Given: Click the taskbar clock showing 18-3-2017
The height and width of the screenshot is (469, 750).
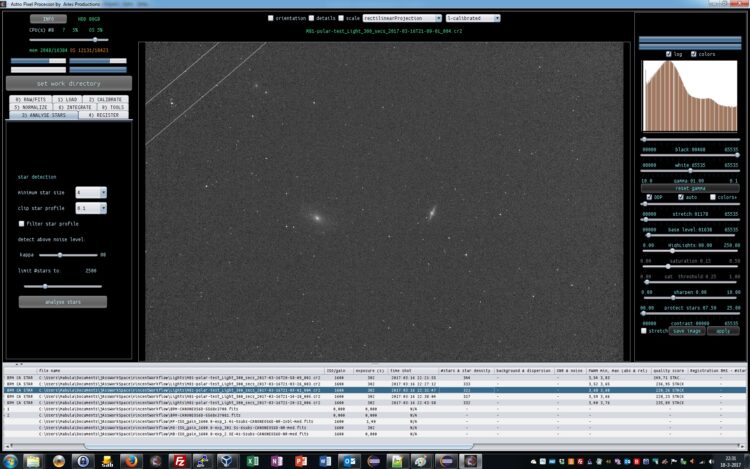Looking at the screenshot, I should [731, 461].
